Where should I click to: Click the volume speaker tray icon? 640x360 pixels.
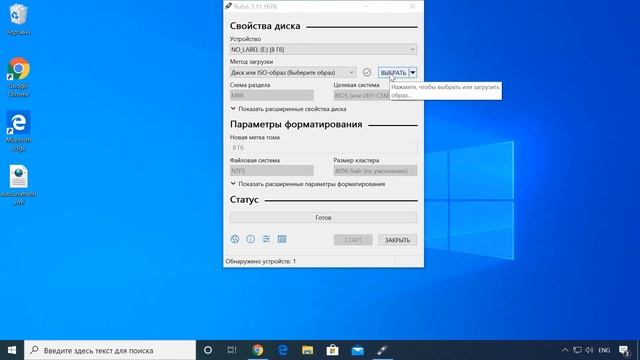[589, 350]
